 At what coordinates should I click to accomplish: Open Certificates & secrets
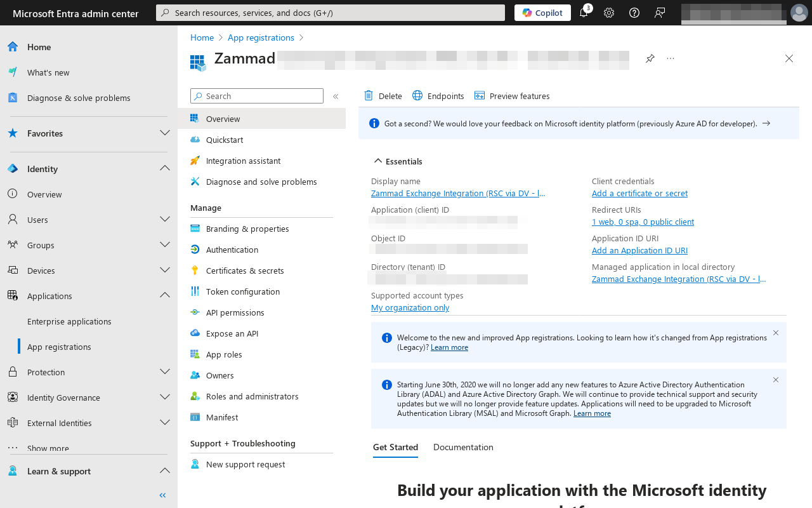click(x=261, y=271)
